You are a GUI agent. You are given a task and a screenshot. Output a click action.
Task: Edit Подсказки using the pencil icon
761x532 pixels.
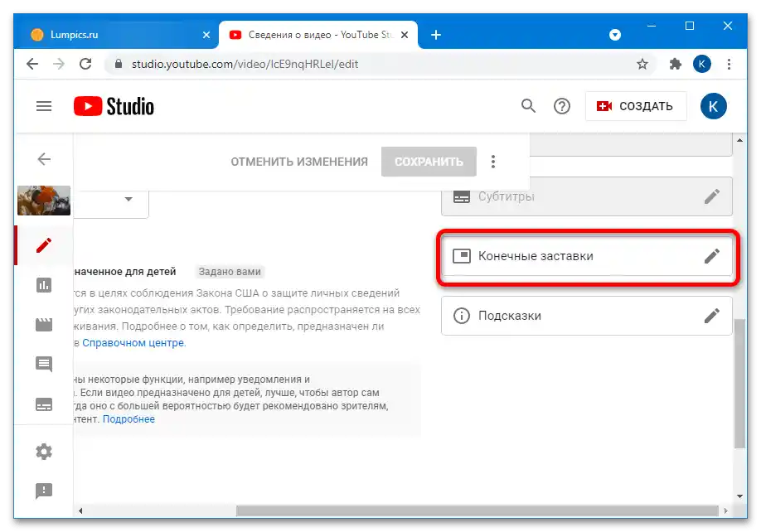711,316
